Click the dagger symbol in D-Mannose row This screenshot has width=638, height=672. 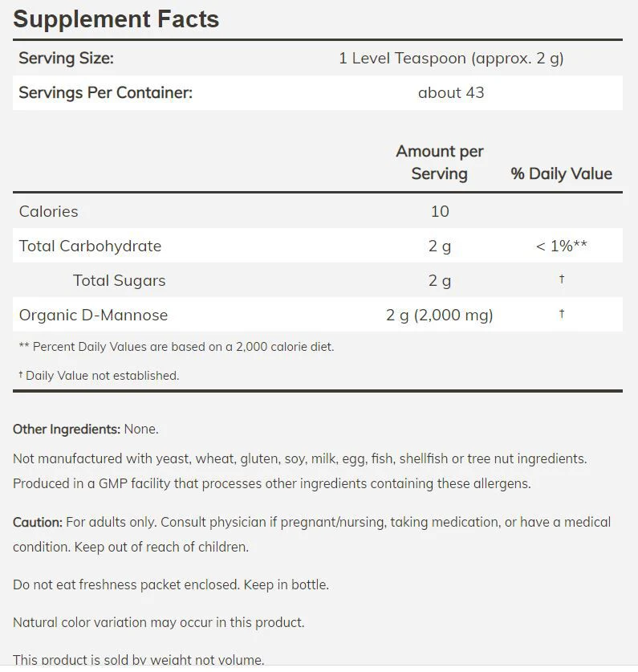pos(562,314)
